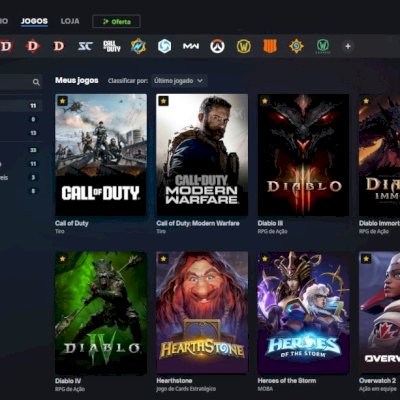
Task: Click the Jogo de Cards Estratégico genre text
Action: coord(186,389)
